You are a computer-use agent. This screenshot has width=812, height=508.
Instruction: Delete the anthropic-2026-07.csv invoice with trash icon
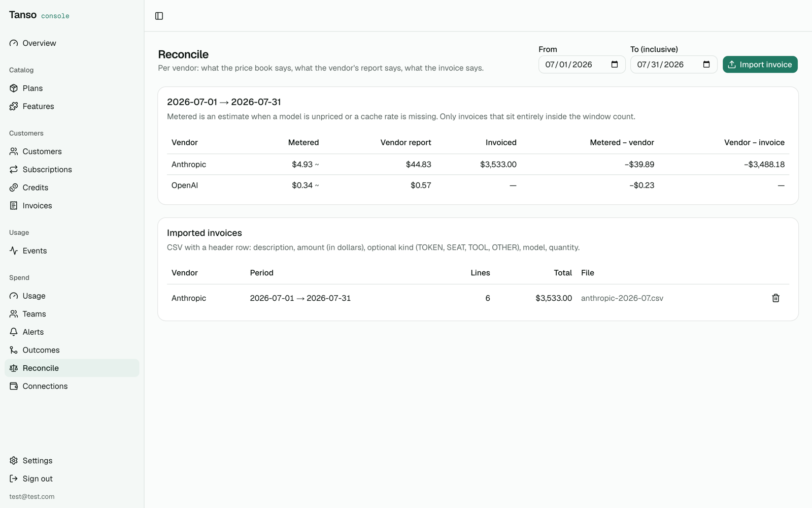(x=775, y=298)
